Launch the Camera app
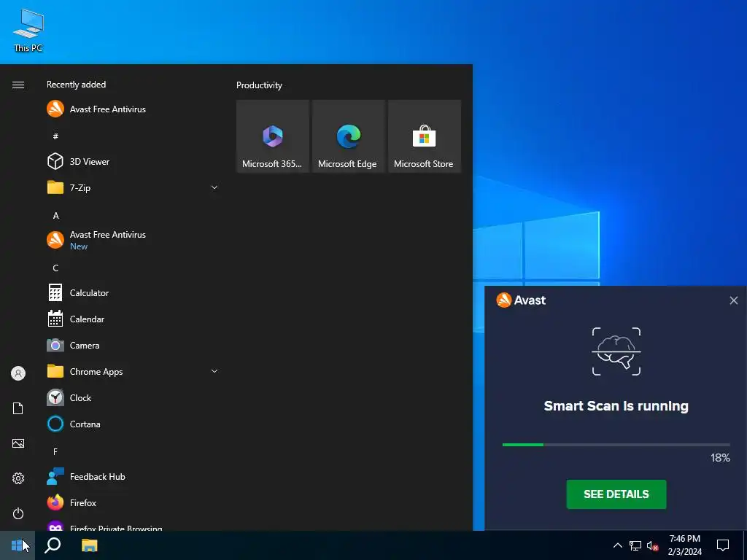 pos(132,345)
